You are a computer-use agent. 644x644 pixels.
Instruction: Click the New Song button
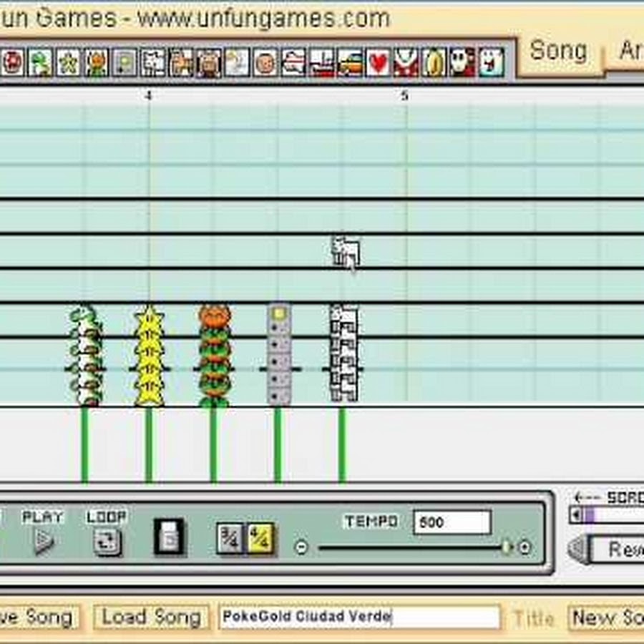[x=607, y=617]
